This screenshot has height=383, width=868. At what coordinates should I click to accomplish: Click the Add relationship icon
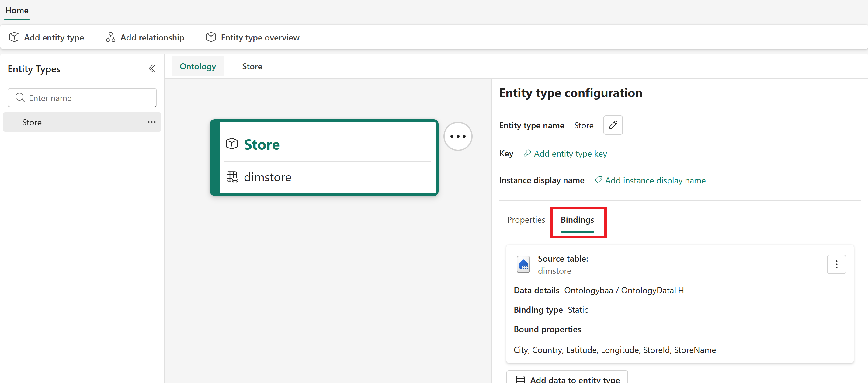110,37
